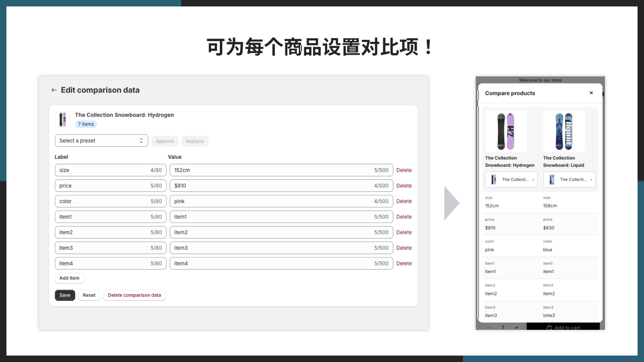Click the Reset button
This screenshot has width=644, height=362.
[x=89, y=295]
